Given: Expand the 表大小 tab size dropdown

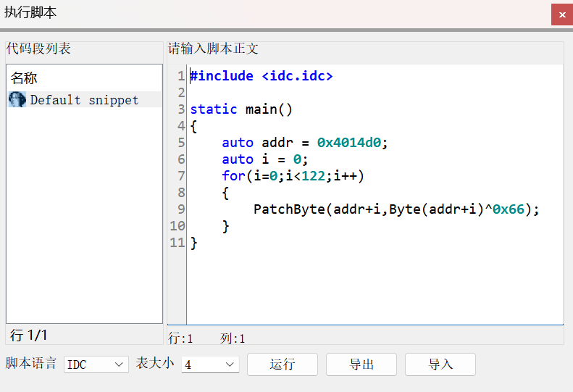Looking at the screenshot, I should (210, 364).
